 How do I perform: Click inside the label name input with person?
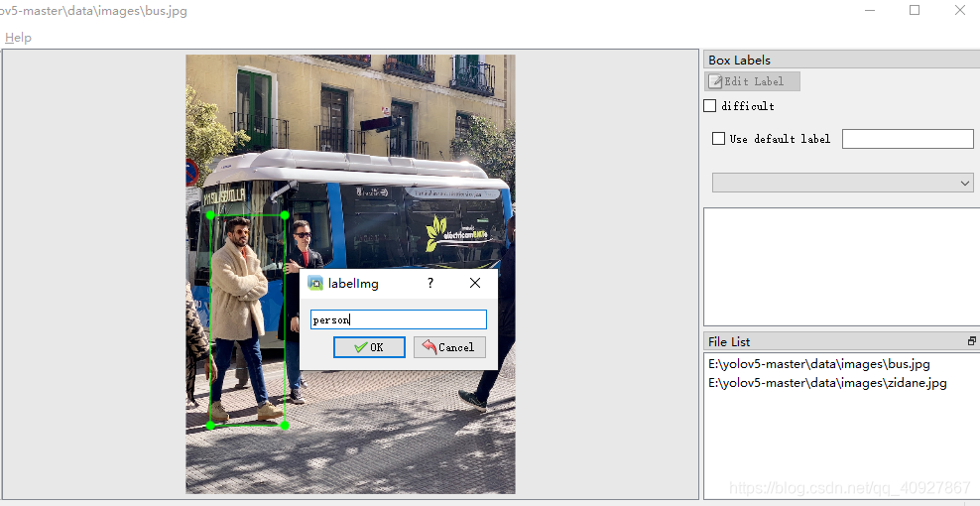[399, 319]
